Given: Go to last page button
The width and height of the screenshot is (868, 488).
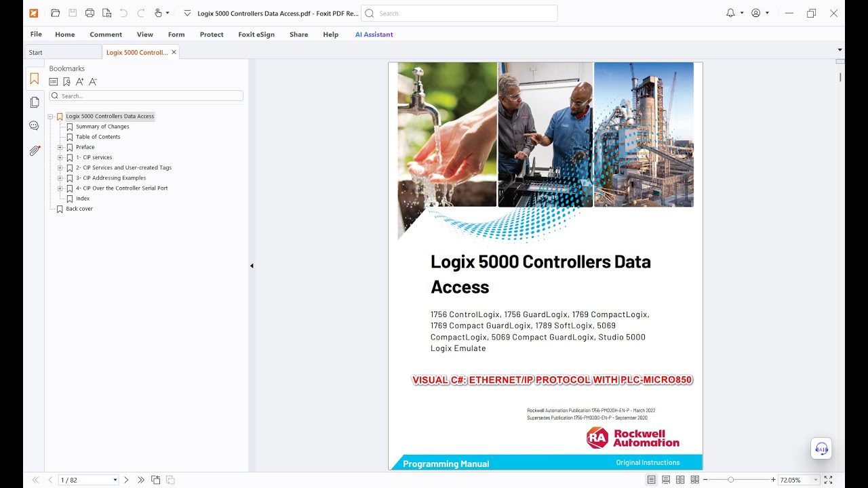Looking at the screenshot, I should (x=140, y=480).
